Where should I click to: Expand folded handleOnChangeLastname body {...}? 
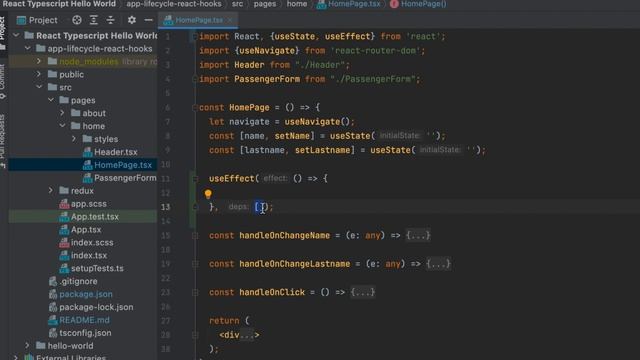coord(438,264)
